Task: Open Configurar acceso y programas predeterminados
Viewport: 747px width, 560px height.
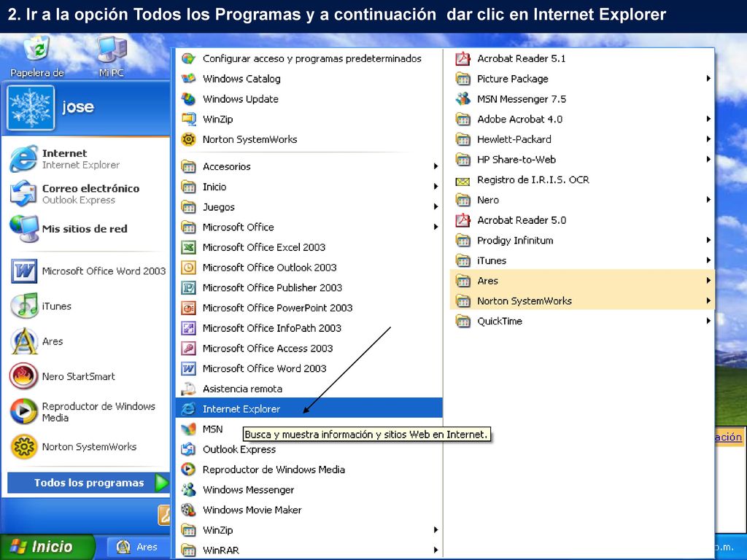Action: pos(309,58)
